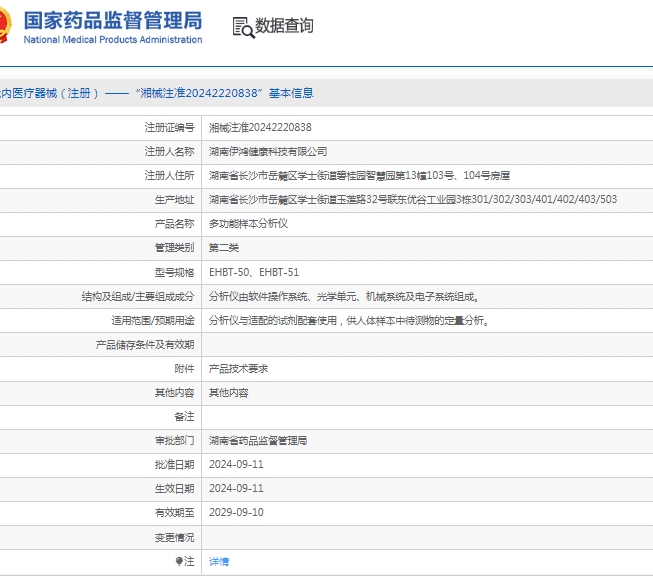
Task: Open the 详情 details link
Action: [x=218, y=562]
